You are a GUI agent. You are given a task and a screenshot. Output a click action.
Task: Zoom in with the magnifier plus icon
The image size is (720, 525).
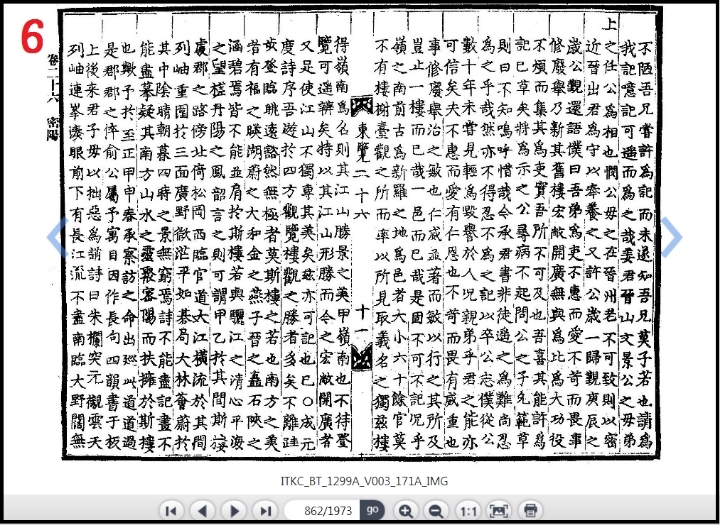[405, 510]
